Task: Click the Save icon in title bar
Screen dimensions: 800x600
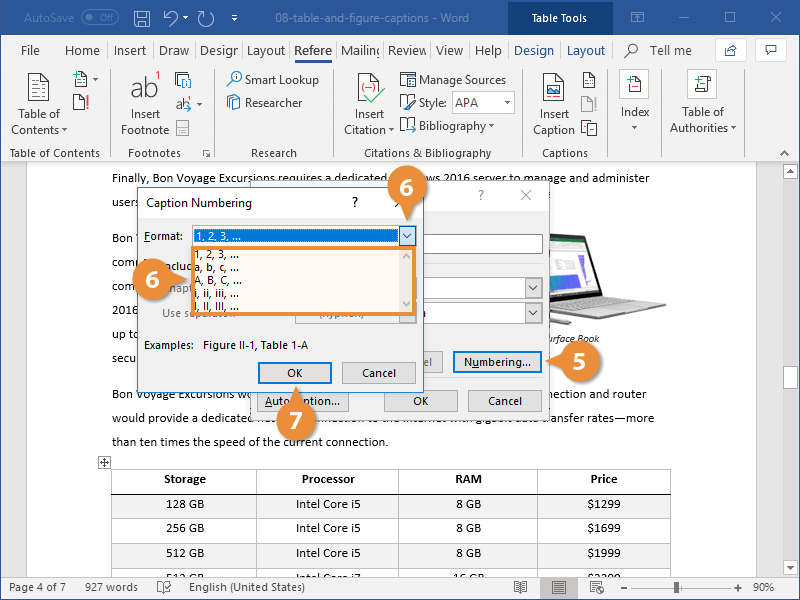Action: point(142,18)
